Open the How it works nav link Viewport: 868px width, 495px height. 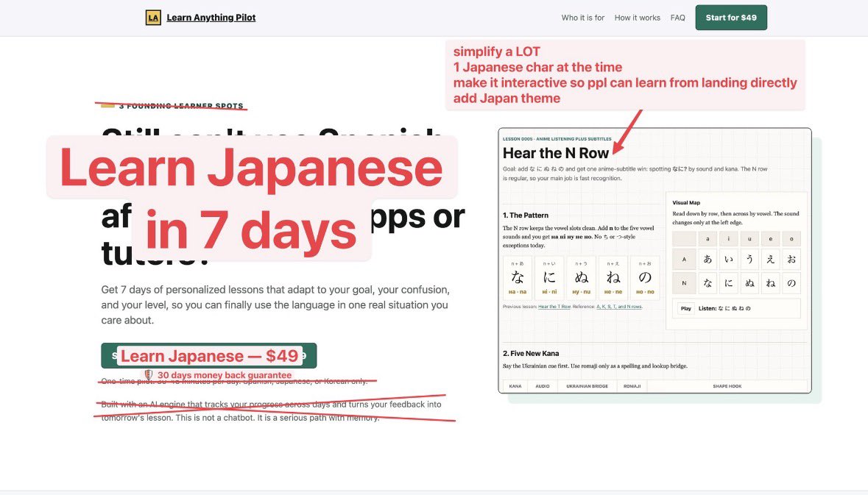637,18
